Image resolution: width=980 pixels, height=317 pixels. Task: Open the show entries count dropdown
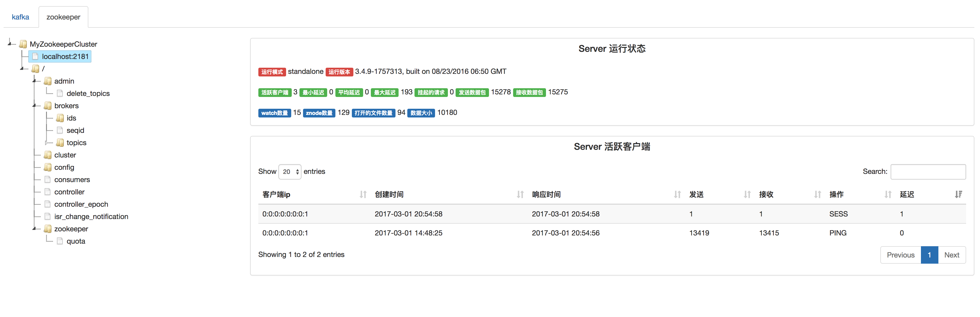click(289, 172)
